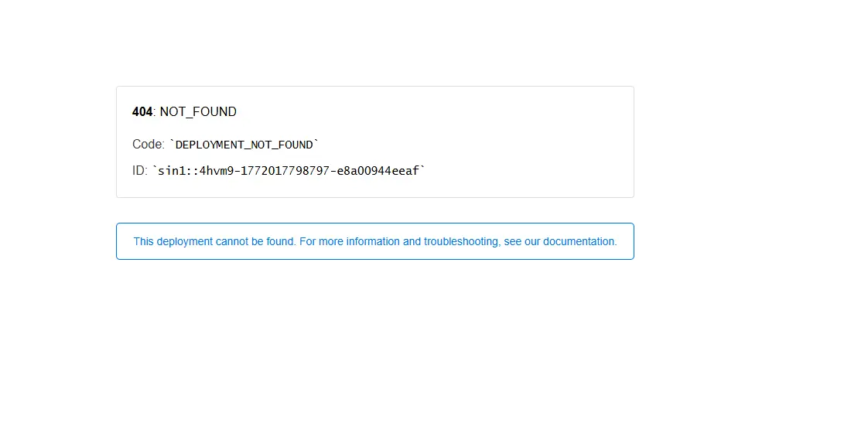Click the "sin1" region prefix in the ID

click(x=169, y=171)
